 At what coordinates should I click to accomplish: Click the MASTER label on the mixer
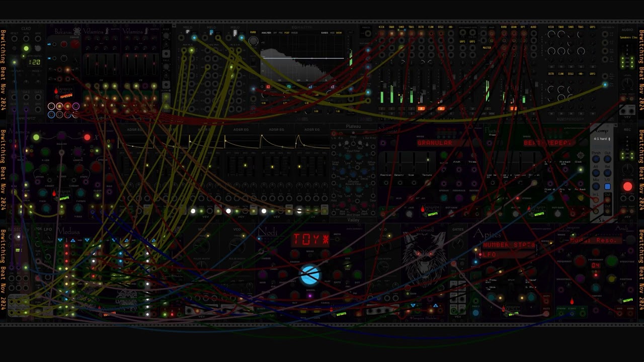point(487,48)
